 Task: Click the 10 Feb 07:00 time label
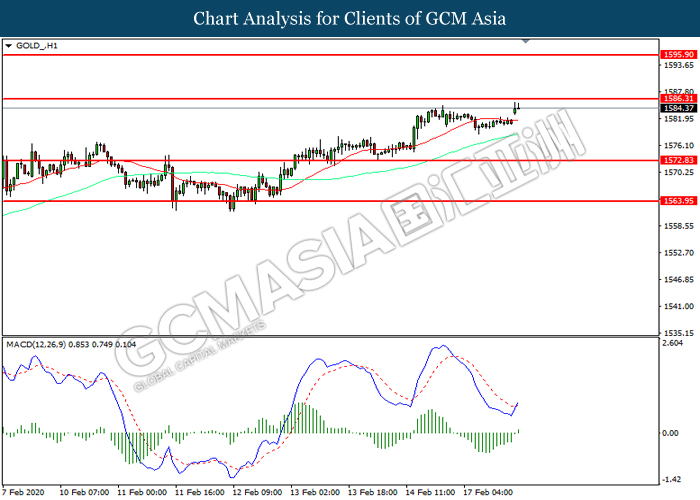click(84, 492)
